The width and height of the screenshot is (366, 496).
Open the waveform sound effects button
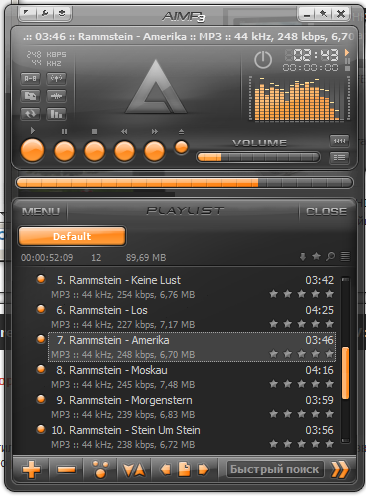coord(56,96)
